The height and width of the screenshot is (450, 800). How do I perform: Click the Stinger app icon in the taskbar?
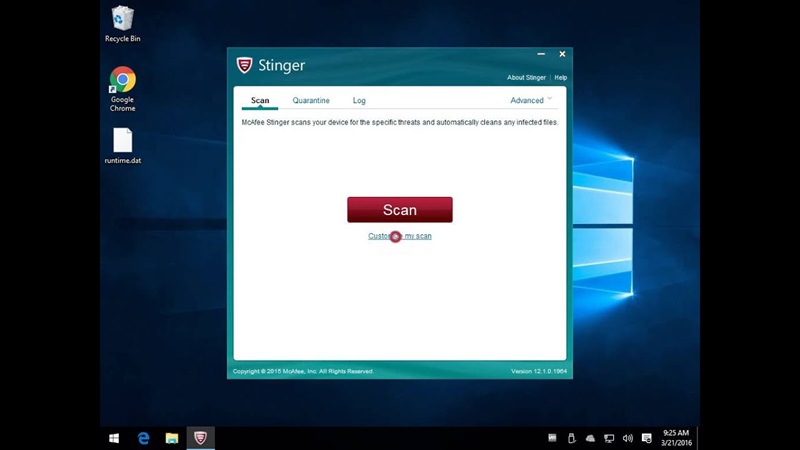201,438
